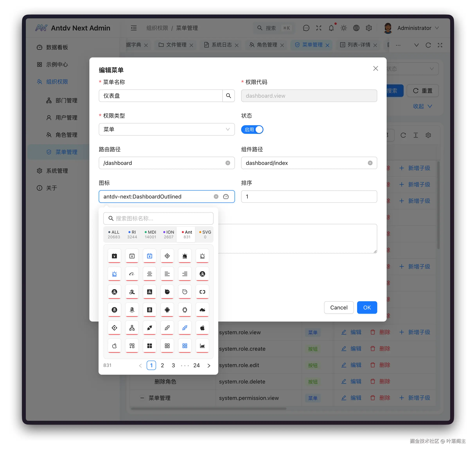The height and width of the screenshot is (454, 476).
Task: Switch theme using the sun icon
Action: tap(343, 28)
